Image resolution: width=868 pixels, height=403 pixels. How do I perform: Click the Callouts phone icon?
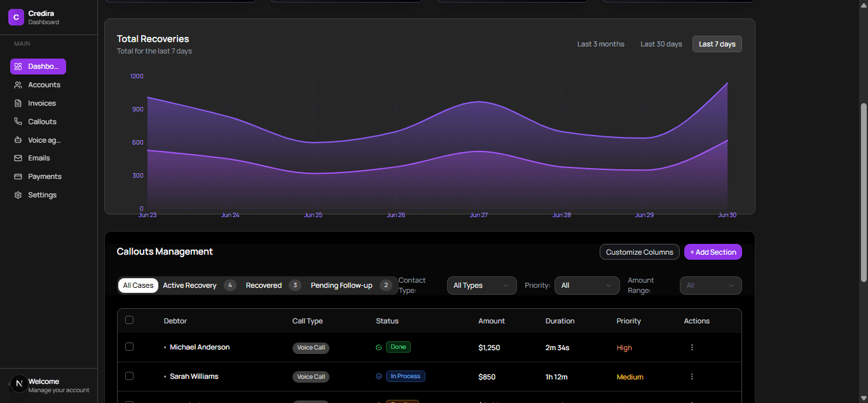[x=18, y=122]
